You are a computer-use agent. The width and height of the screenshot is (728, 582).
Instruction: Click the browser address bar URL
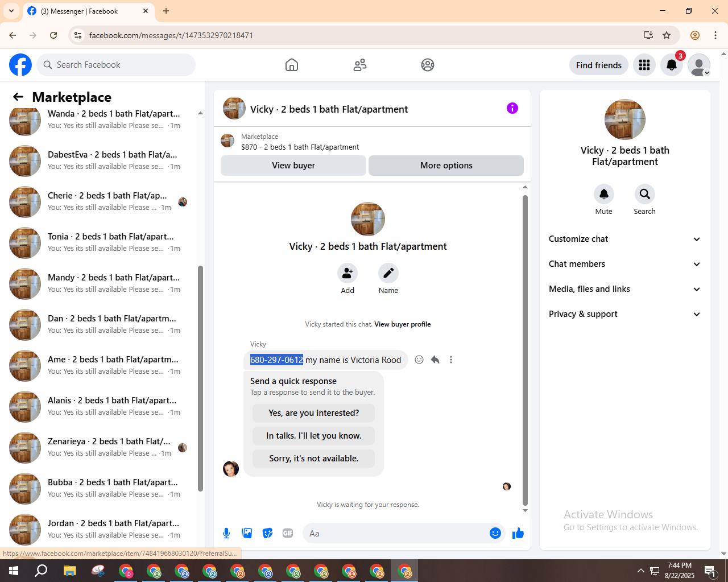click(171, 35)
